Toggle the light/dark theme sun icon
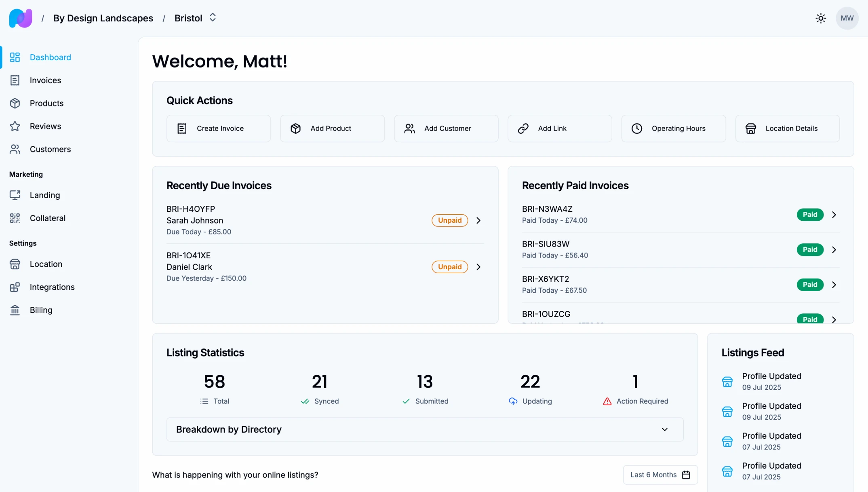The width and height of the screenshot is (868, 492). click(821, 18)
